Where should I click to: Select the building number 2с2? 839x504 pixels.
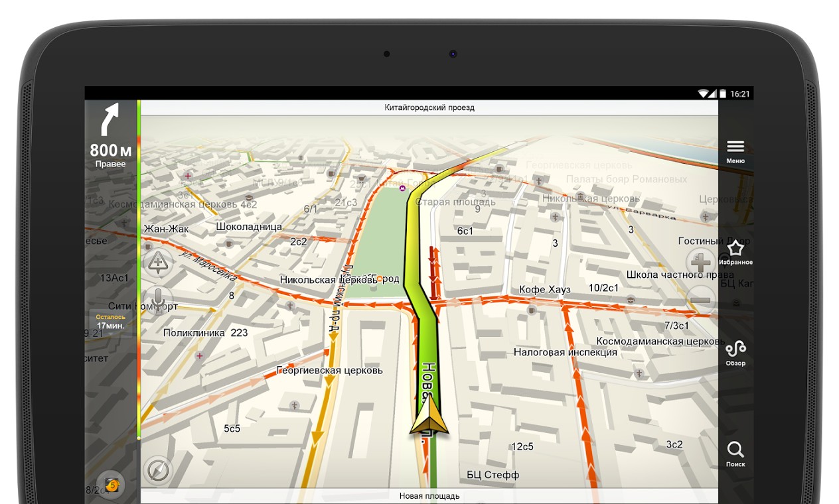pyautogui.click(x=299, y=241)
